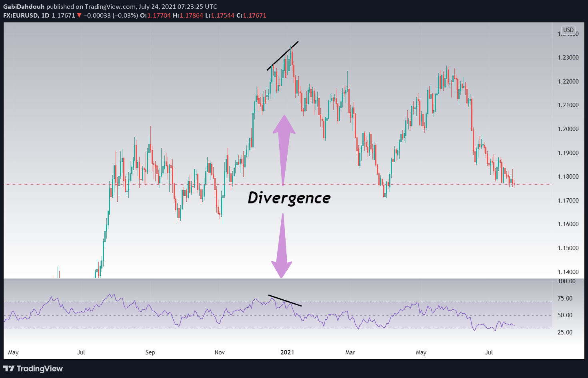Click the high value H:1.17864
588x378 pixels.
188,16
